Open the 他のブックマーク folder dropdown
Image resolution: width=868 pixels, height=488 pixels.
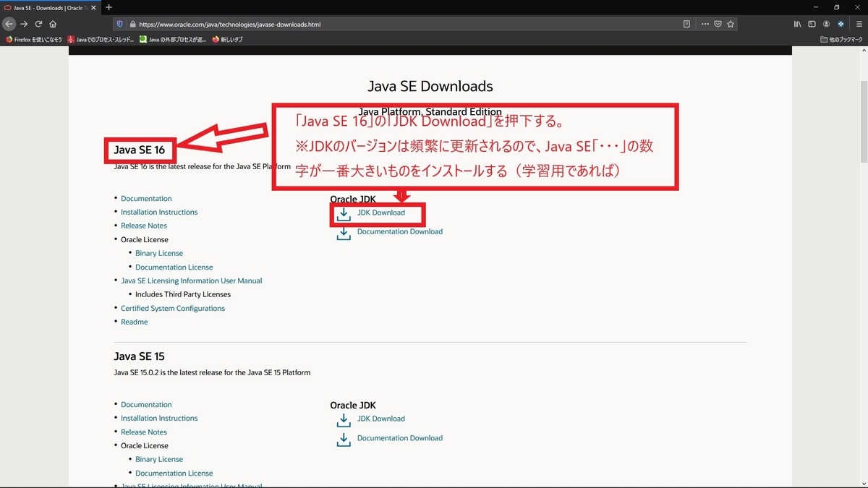tap(842, 40)
